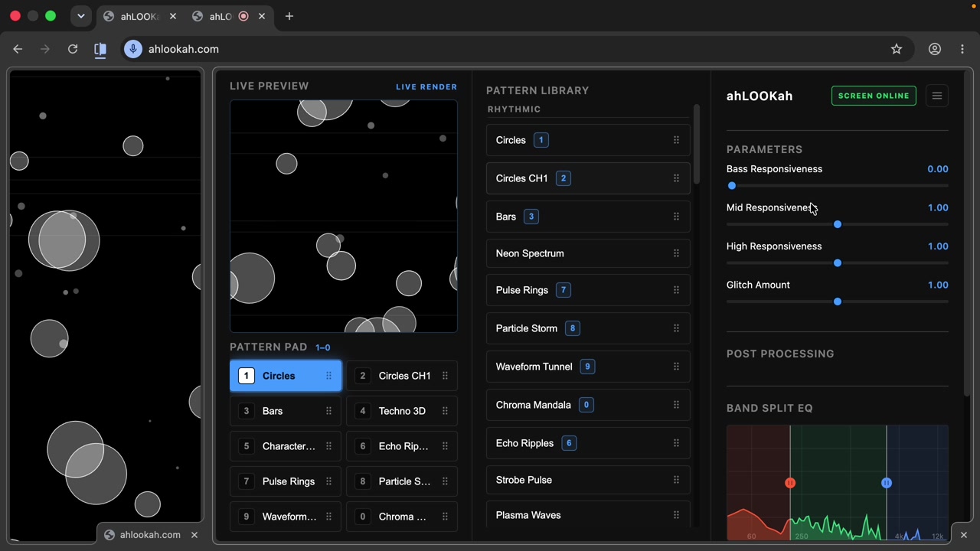
Task: Activate the Echo Ripples pattern pad 6
Action: 402,446
